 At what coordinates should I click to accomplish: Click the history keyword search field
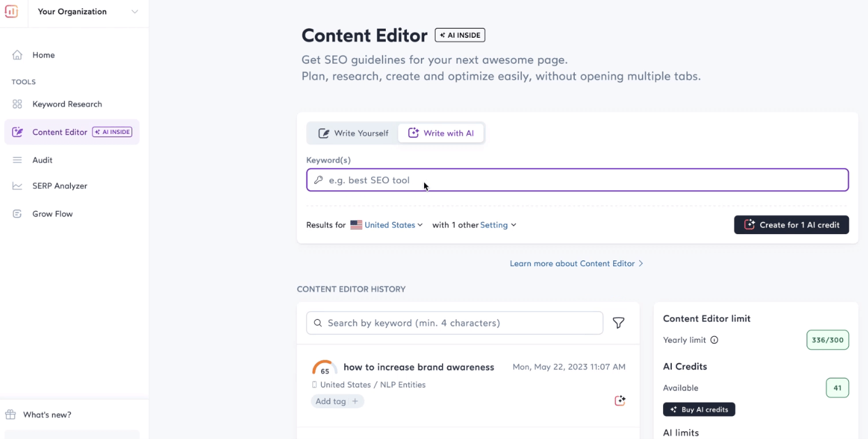pyautogui.click(x=455, y=323)
